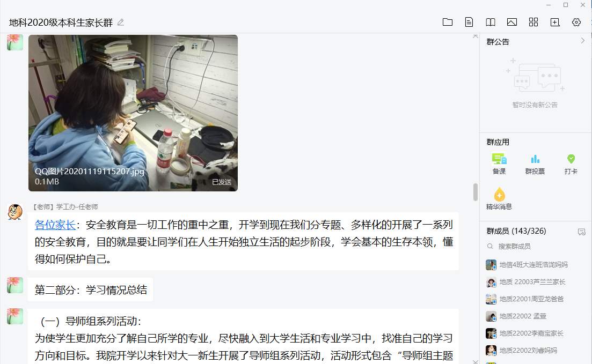This screenshot has height=364, width=592.
Task: Click the 搜索群成员 search field
Action: pos(535,246)
